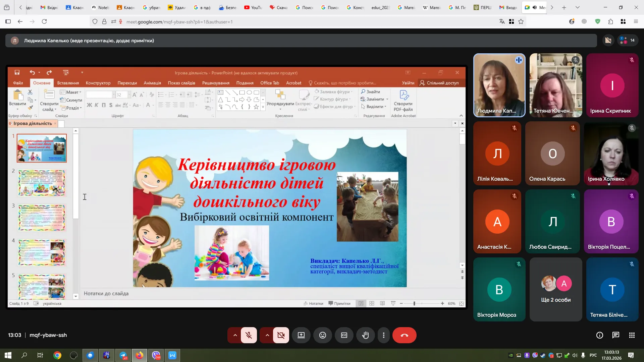Click the present screen icon
Image resolution: width=644 pixels, height=362 pixels.
tap(301, 335)
